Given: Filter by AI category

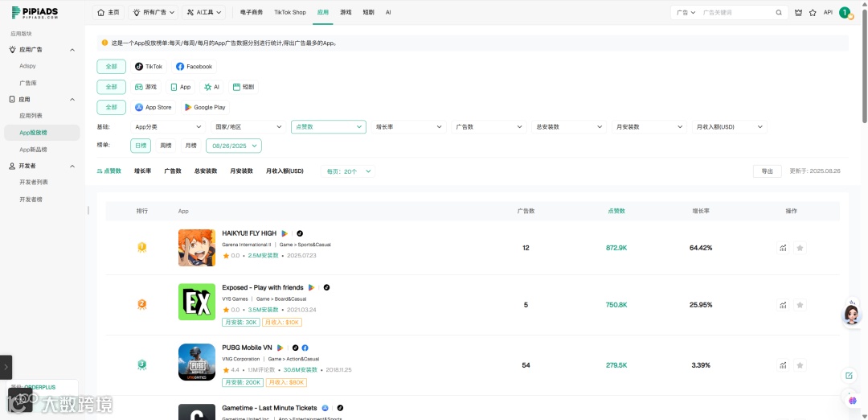Looking at the screenshot, I should [x=211, y=87].
